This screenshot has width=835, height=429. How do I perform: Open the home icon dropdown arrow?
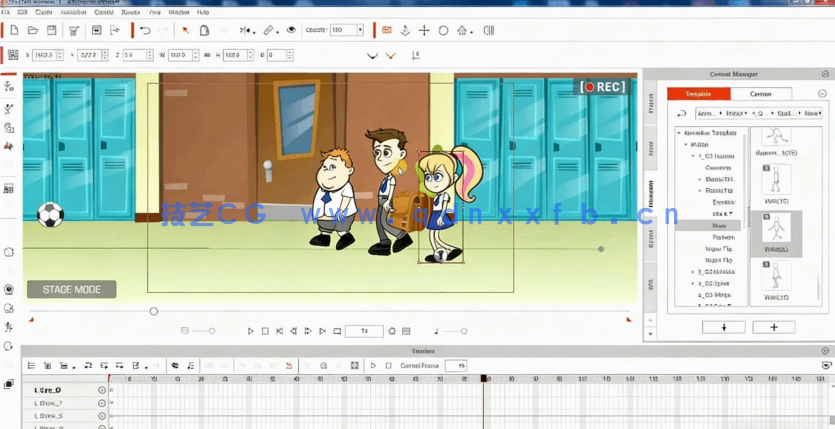472,32
